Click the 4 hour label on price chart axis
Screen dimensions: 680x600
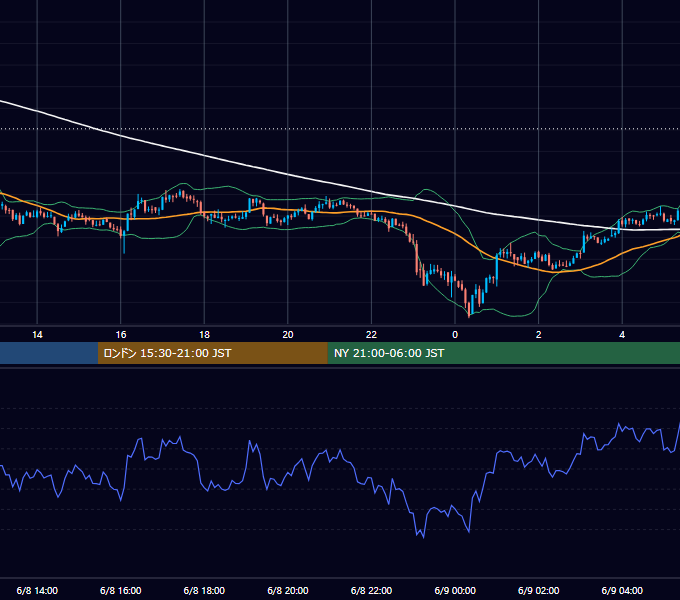622,335
